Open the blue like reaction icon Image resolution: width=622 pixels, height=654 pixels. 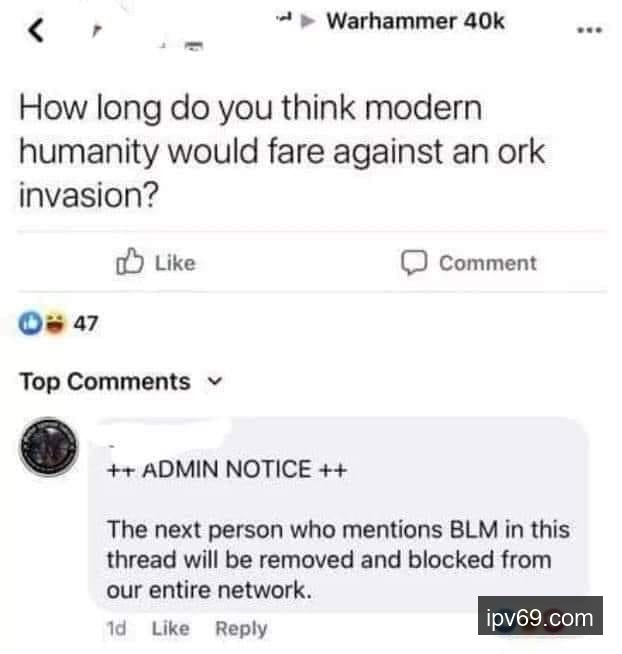tap(30, 323)
